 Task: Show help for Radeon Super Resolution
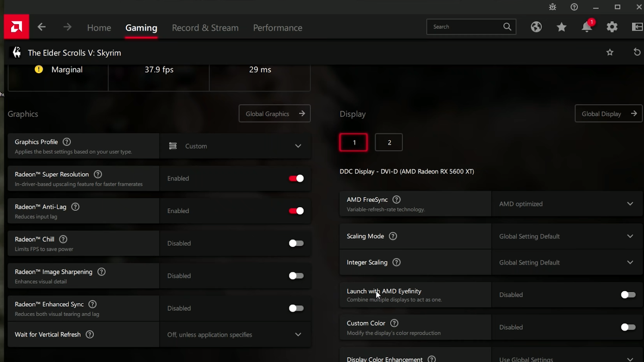click(x=98, y=174)
